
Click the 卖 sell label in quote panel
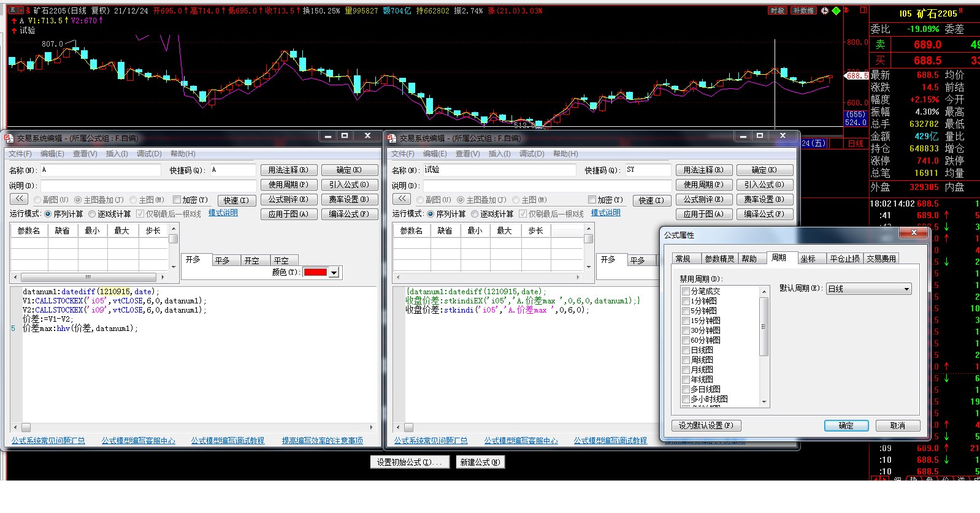880,44
